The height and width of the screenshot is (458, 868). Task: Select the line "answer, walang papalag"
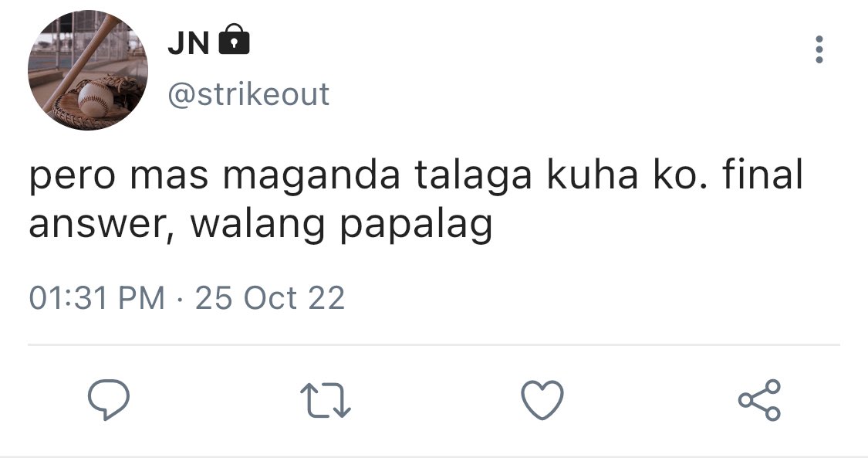click(261, 225)
